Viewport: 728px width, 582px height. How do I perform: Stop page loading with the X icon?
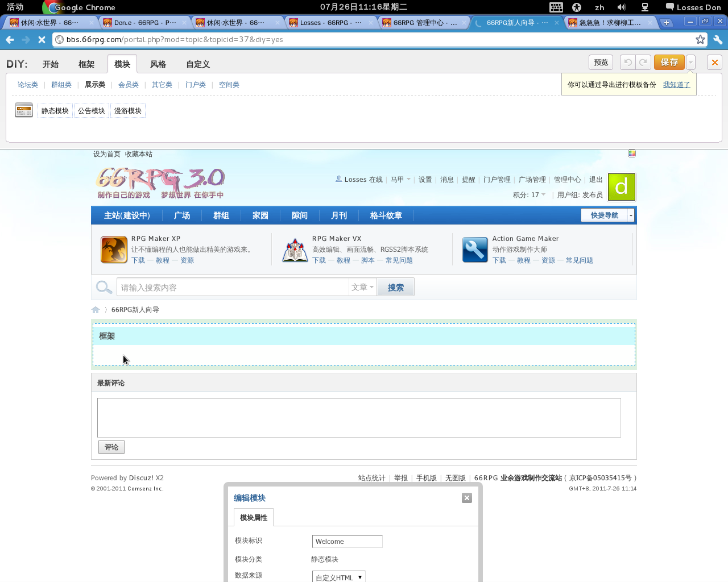[42, 40]
